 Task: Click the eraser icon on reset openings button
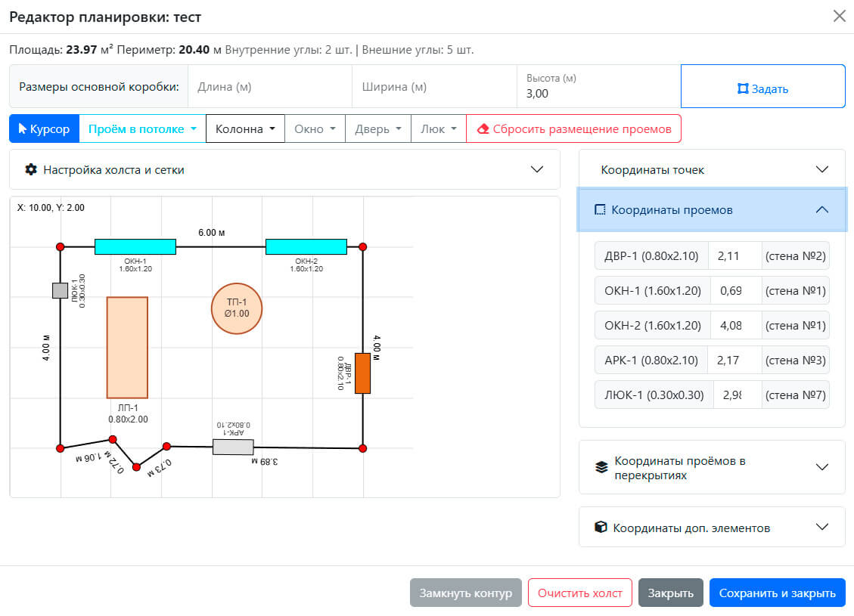[483, 129]
